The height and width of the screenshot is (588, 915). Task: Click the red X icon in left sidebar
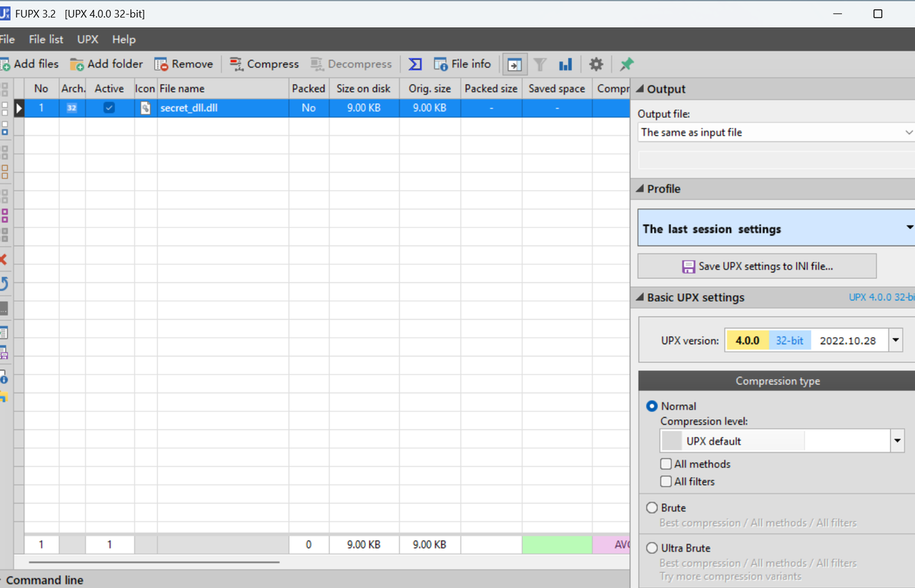coord(4,259)
